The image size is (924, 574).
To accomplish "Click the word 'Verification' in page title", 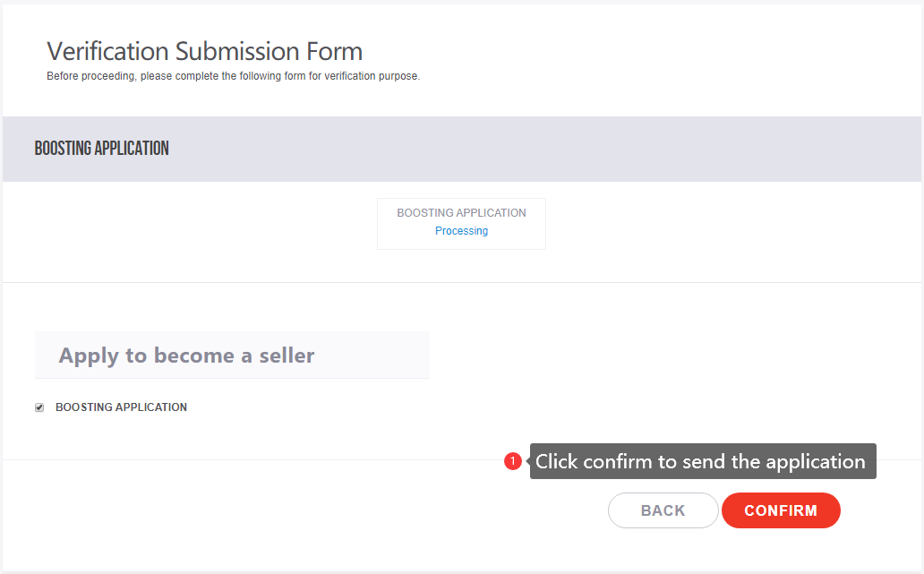I will (x=108, y=51).
